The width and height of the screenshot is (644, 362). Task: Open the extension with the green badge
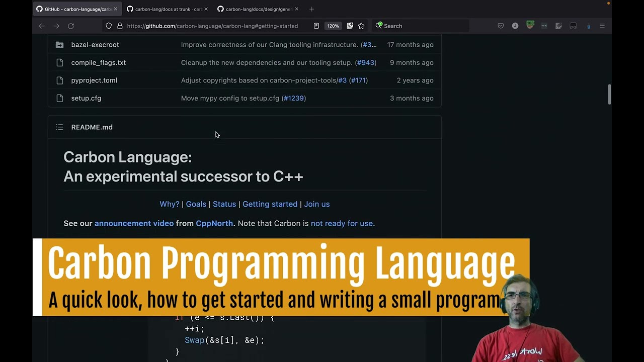pos(530,25)
